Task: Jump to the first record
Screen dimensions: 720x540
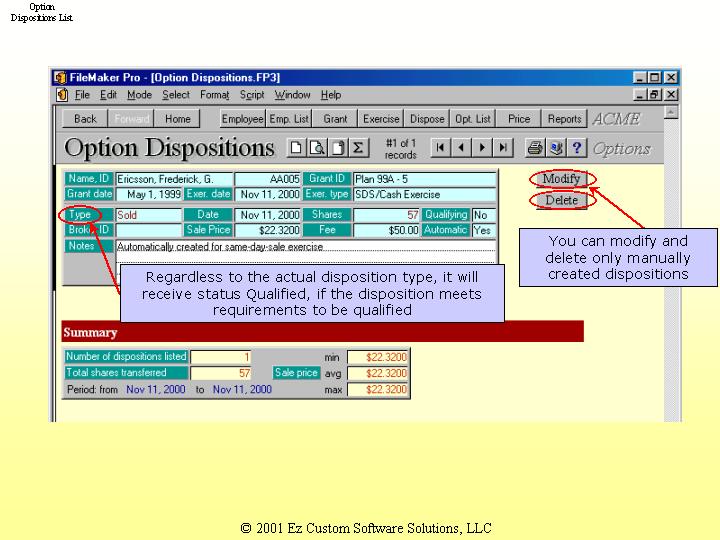Action: (440, 148)
